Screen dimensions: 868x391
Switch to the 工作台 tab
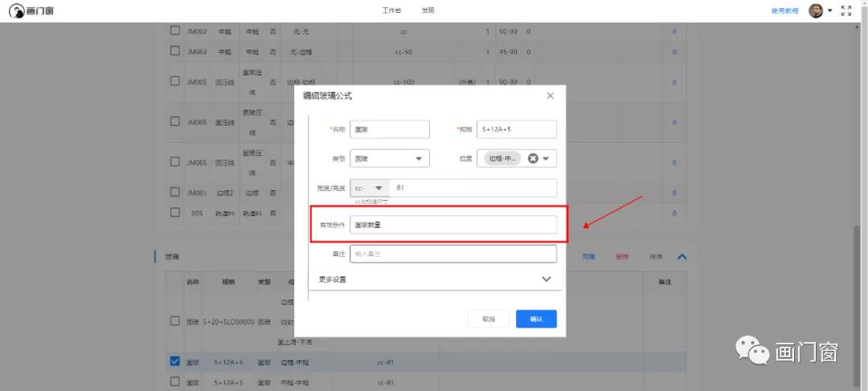click(x=391, y=10)
